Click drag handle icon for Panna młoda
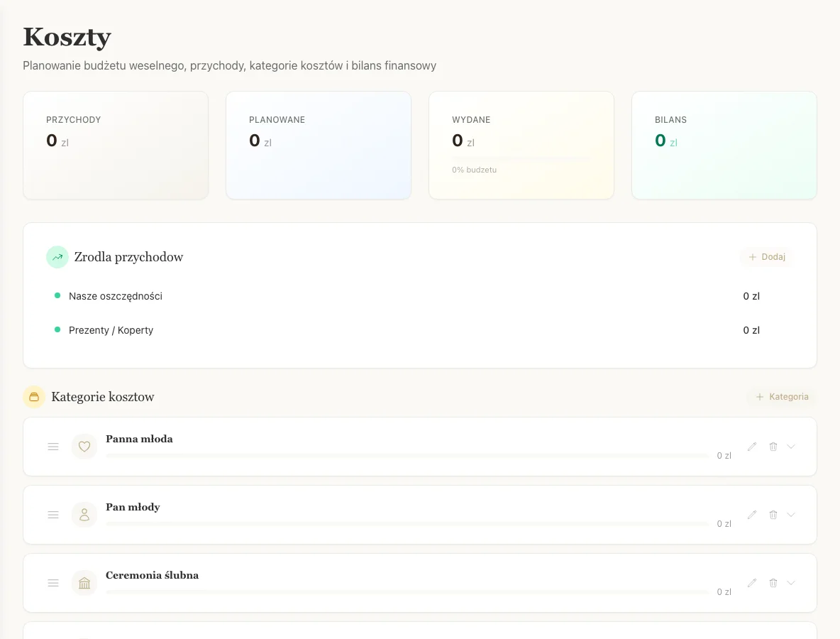The width and height of the screenshot is (840, 639). point(53,447)
